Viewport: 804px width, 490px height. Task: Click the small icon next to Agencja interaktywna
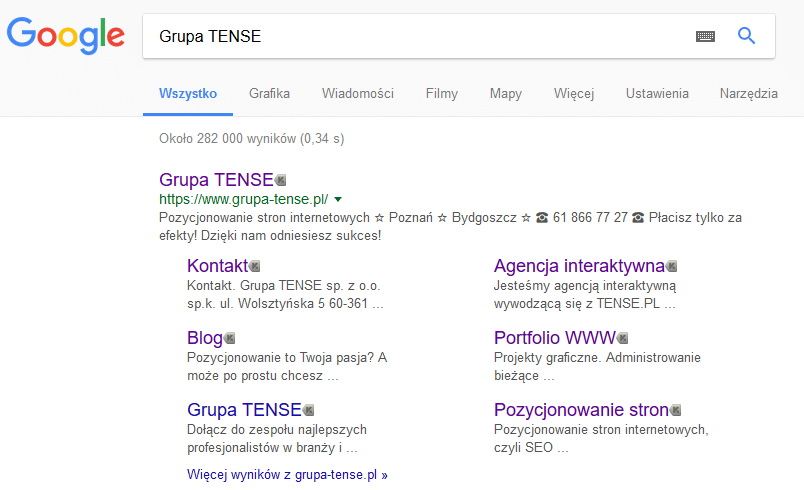671,267
